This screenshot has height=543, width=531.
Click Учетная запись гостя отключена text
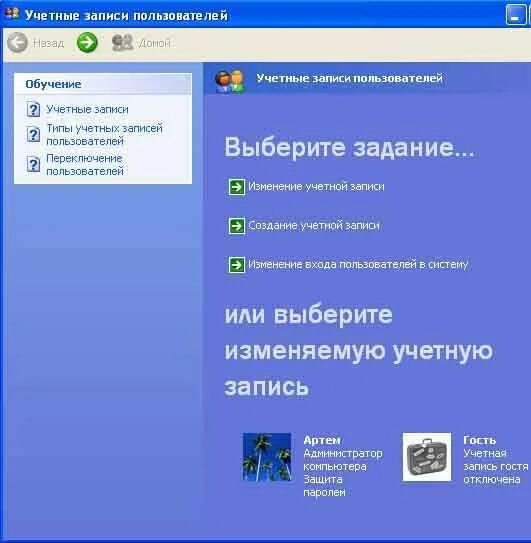[496, 466]
